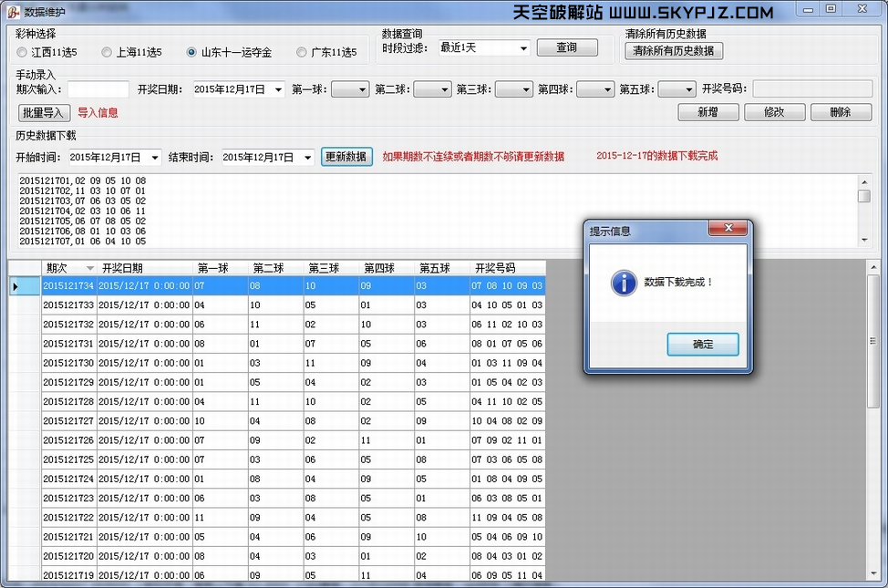This screenshot has width=888, height=588.
Task: Choose the 广东11选5 radio button
Action: coord(302,53)
